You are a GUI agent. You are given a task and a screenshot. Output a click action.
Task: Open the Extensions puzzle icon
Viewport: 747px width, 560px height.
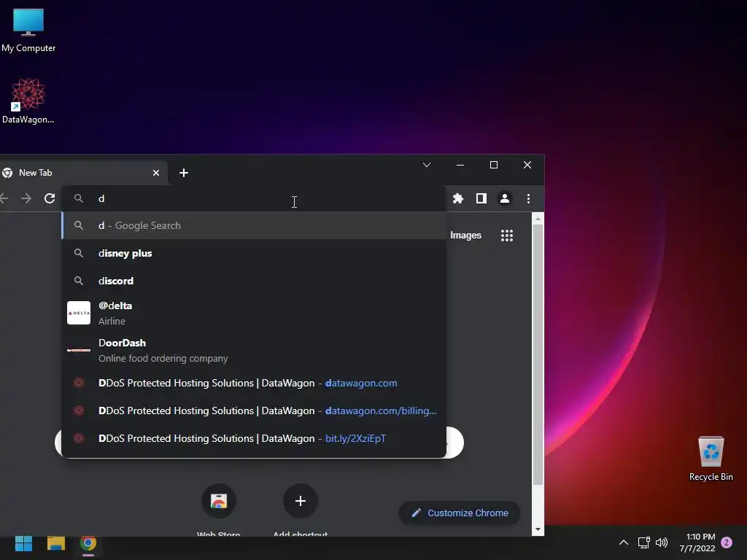coord(458,198)
